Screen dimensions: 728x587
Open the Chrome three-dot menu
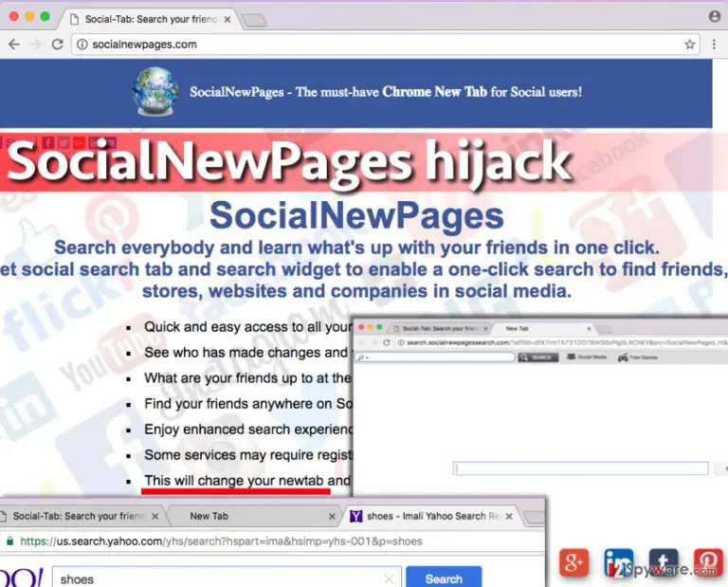click(714, 45)
